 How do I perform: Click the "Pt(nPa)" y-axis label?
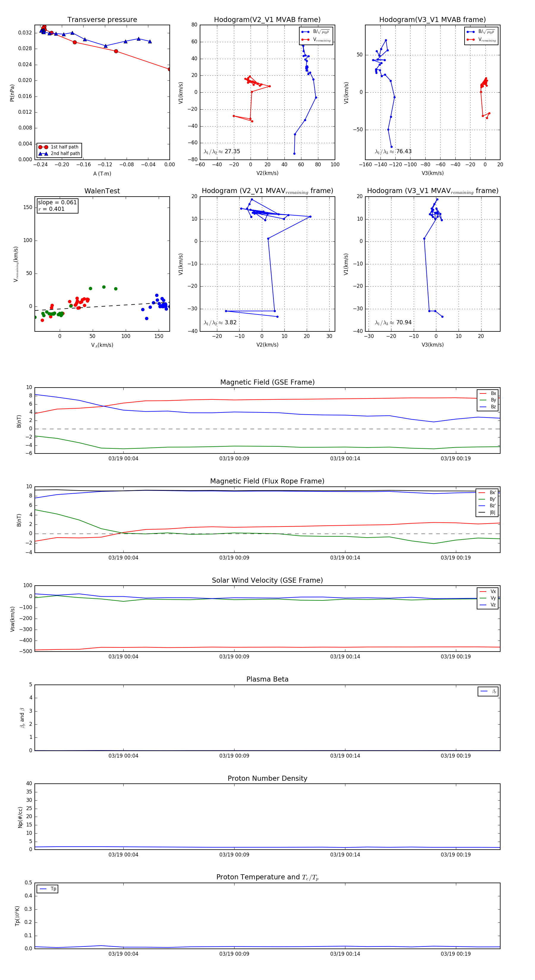click(12, 92)
